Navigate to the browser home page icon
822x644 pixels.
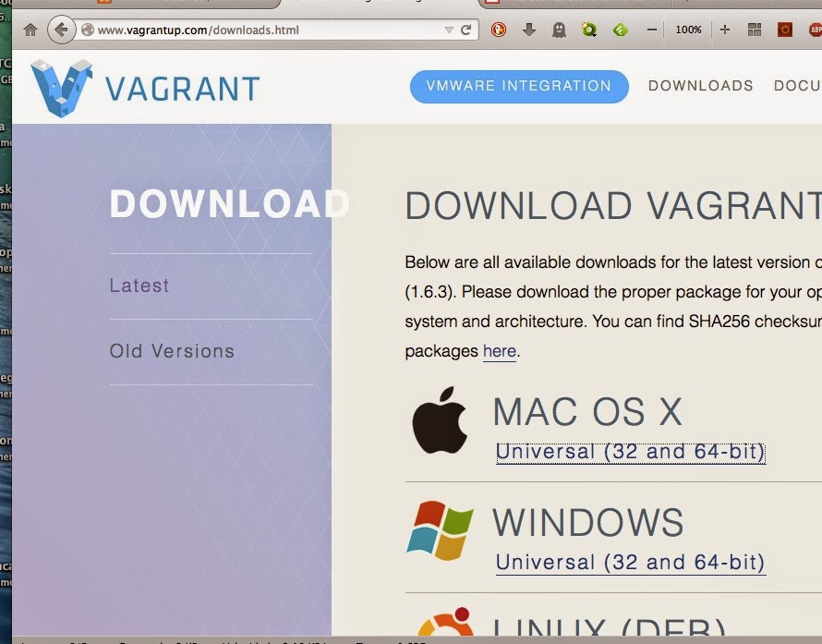point(30,29)
